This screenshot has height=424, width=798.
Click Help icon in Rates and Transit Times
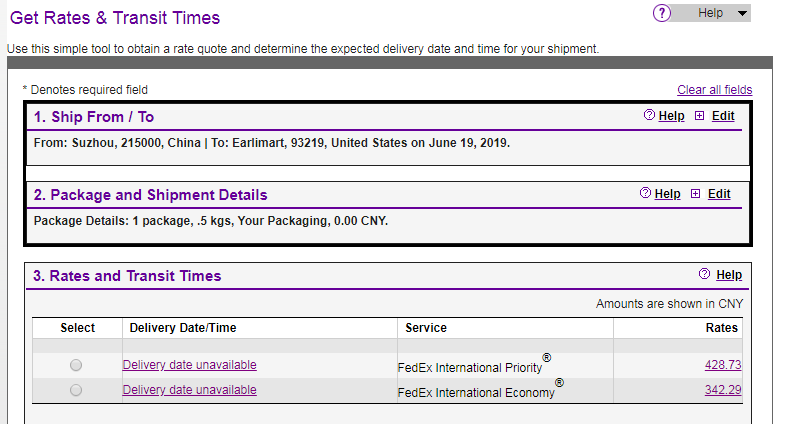(705, 274)
